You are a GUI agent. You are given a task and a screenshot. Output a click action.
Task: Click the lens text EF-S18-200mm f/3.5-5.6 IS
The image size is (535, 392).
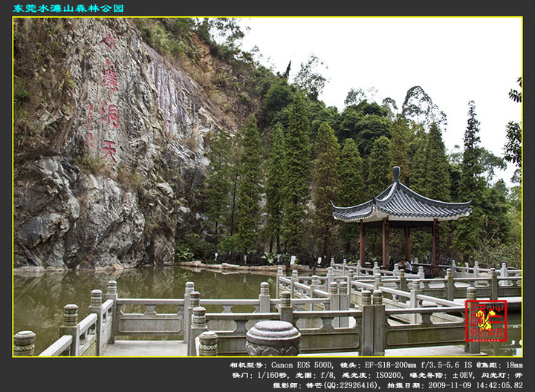418,365
